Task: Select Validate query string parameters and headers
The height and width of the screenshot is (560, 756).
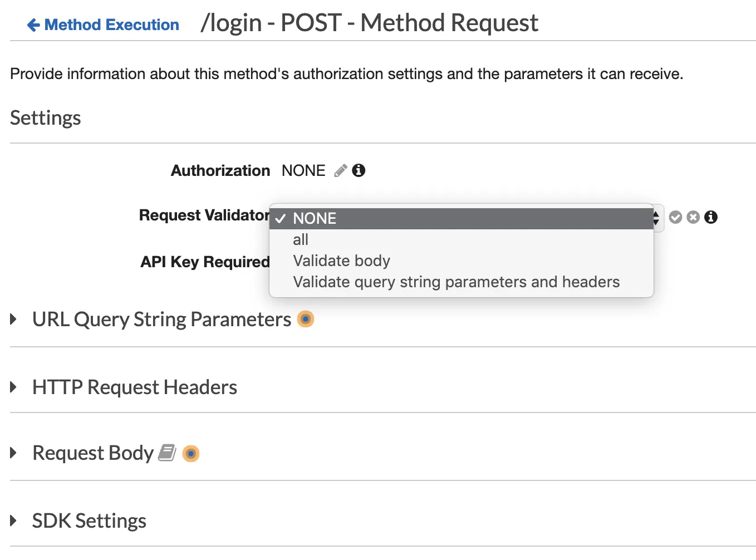Action: [x=456, y=282]
